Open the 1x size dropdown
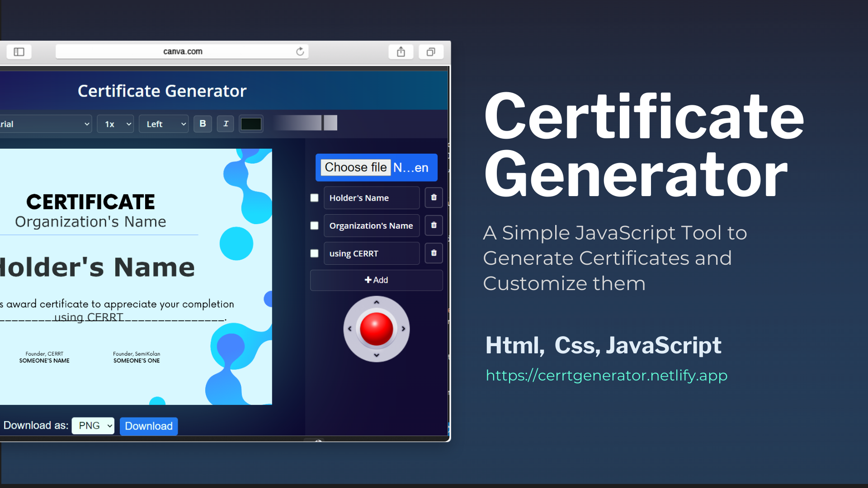Viewport: 868px width, 488px height. tap(116, 124)
